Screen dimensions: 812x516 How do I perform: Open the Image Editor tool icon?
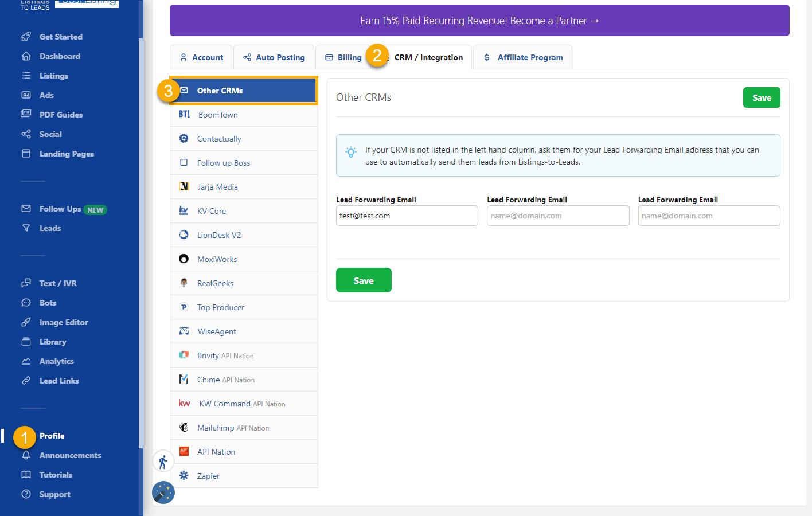[x=26, y=322]
